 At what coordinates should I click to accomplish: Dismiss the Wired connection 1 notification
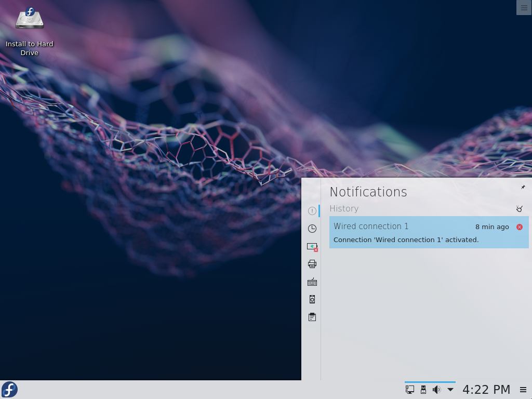pos(520,227)
